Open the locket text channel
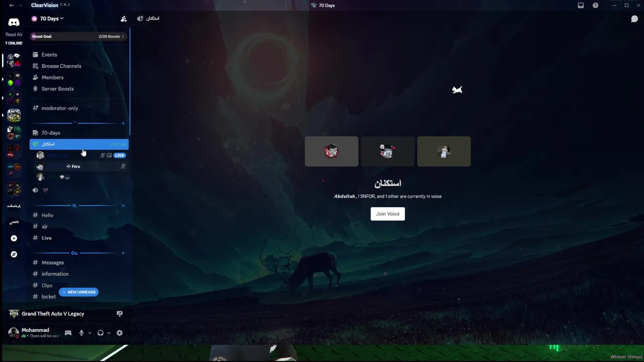Image resolution: width=644 pixels, height=362 pixels. [x=48, y=297]
